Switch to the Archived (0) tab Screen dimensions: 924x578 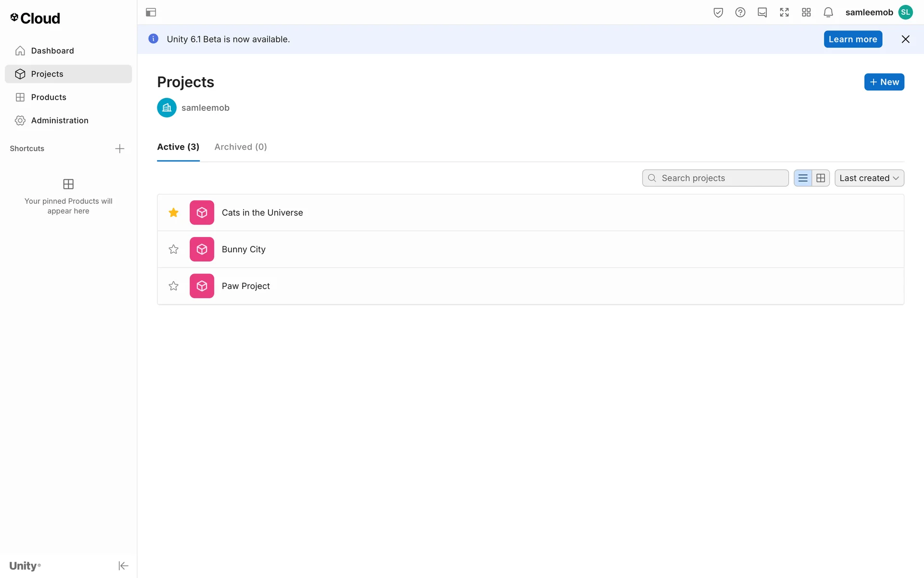[240, 147]
